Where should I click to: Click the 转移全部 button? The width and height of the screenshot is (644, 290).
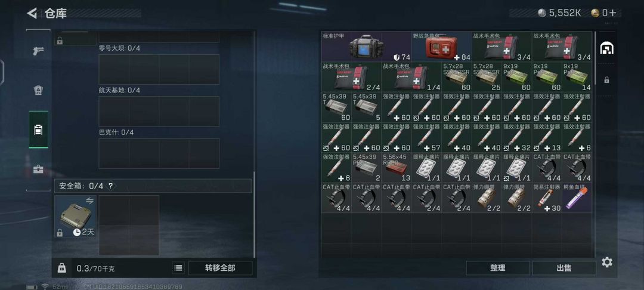pos(220,268)
